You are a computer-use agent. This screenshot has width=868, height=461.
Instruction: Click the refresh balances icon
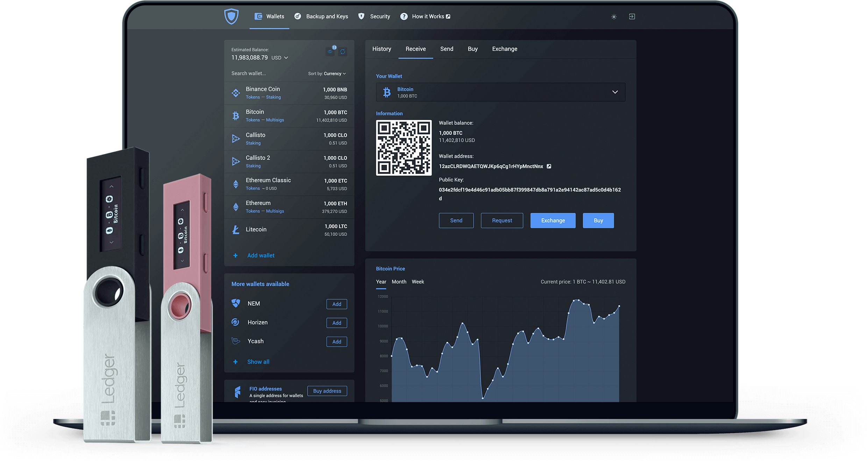coord(343,51)
